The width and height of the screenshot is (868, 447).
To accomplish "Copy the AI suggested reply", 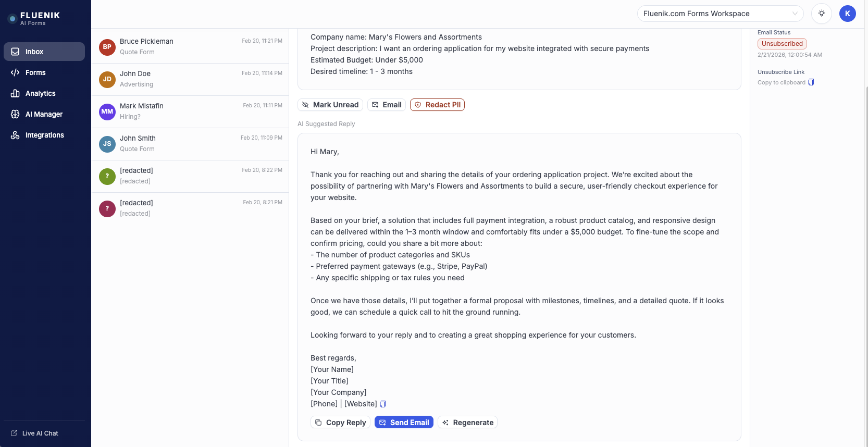I will (340, 423).
